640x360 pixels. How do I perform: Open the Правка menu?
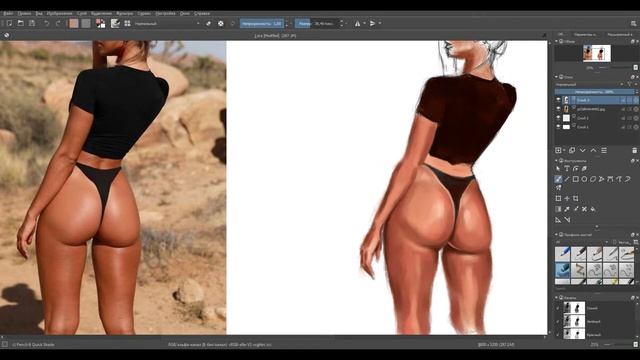coord(24,13)
